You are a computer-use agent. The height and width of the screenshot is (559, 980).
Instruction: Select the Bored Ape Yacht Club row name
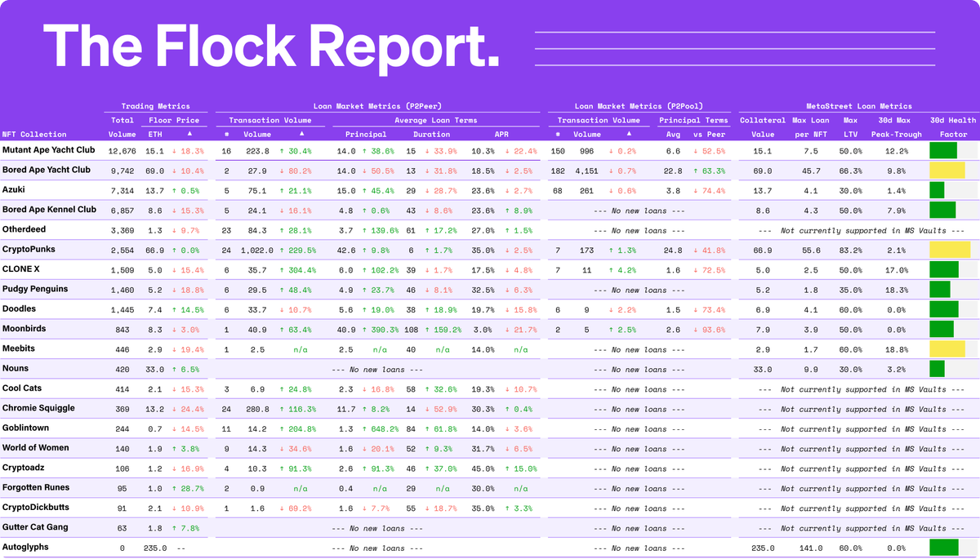point(47,170)
